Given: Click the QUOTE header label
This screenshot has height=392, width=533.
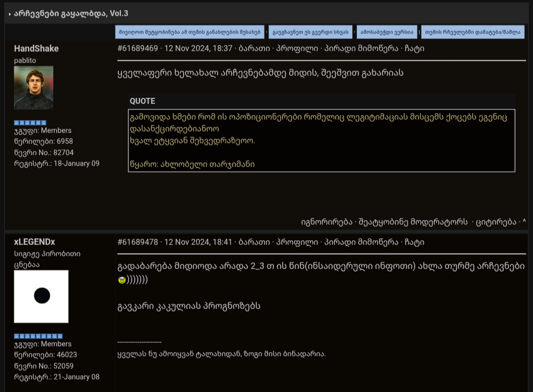Looking at the screenshot, I should pyautogui.click(x=143, y=101).
